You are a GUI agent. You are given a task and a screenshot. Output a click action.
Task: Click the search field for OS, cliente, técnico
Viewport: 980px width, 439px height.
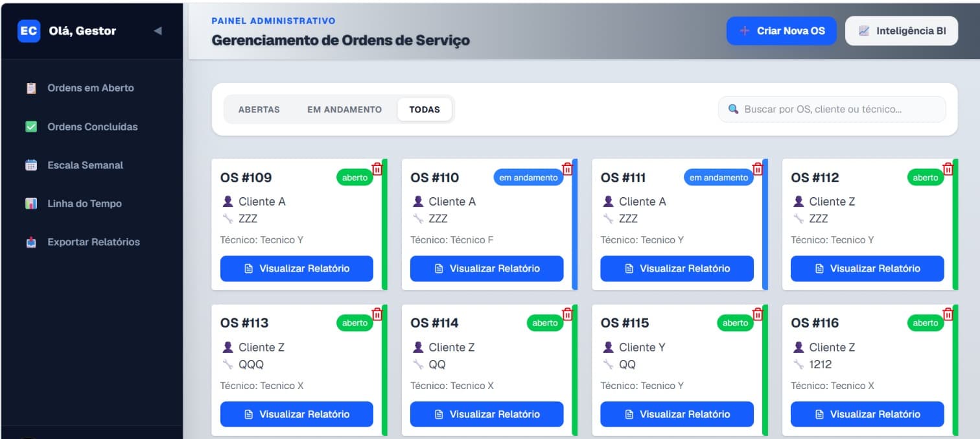pos(832,109)
